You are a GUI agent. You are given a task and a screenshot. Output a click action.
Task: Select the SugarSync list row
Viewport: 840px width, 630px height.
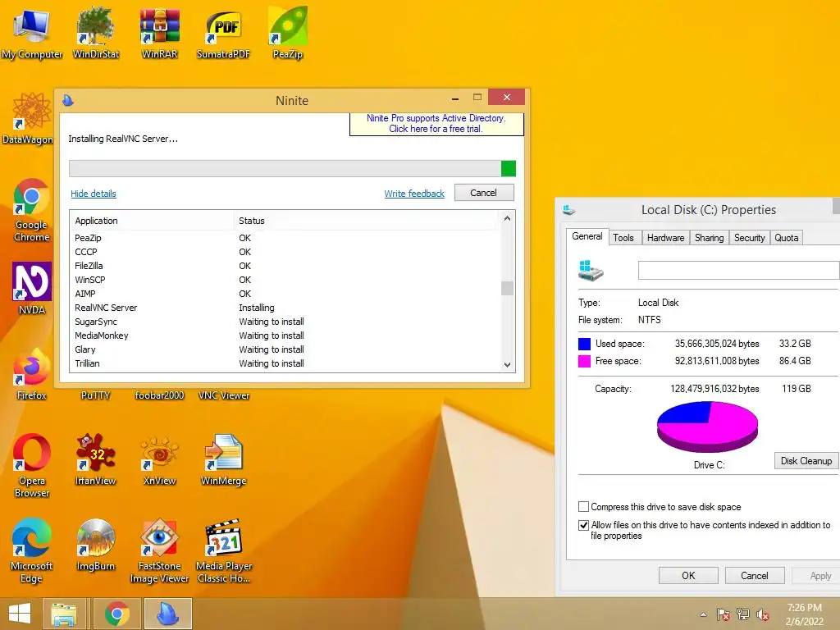[286, 322]
